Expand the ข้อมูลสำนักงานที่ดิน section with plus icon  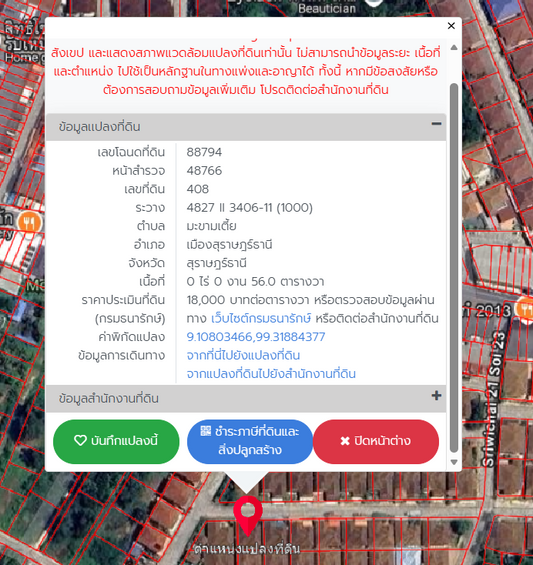click(x=436, y=395)
